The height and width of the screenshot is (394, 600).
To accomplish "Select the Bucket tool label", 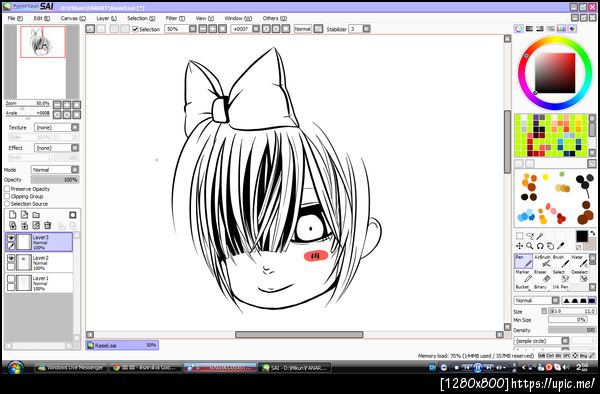I will (x=522, y=287).
